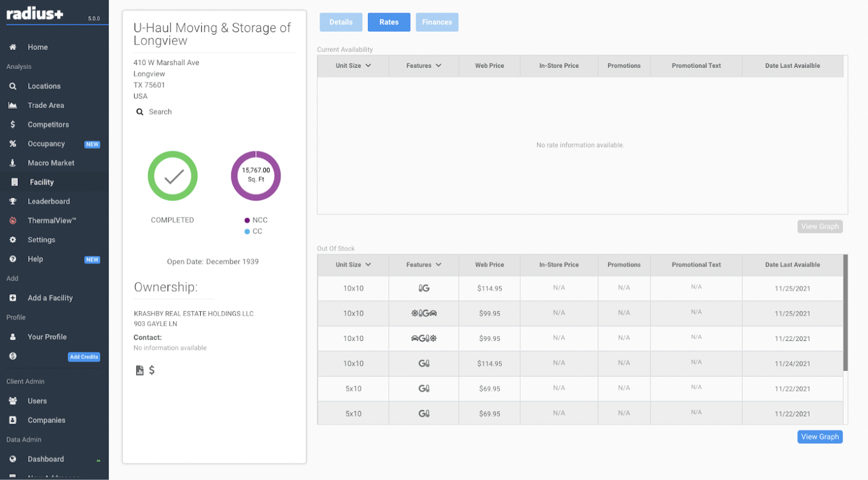Click the Help question mark icon

click(13, 259)
